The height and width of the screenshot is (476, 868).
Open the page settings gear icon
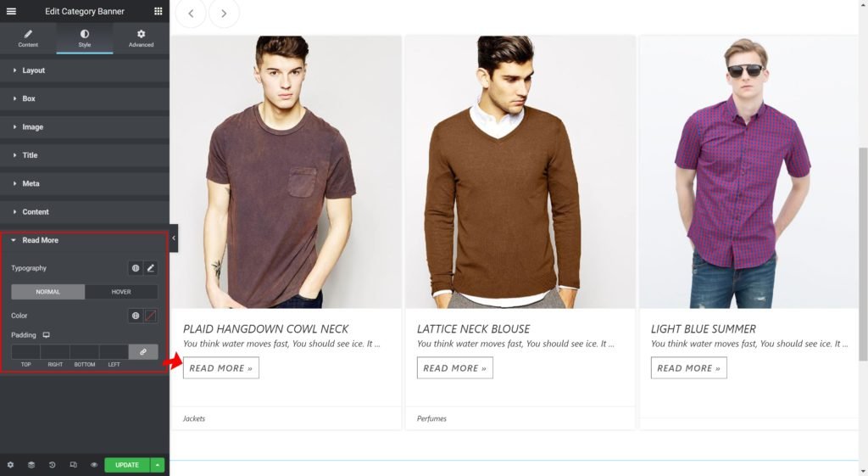(x=11, y=465)
